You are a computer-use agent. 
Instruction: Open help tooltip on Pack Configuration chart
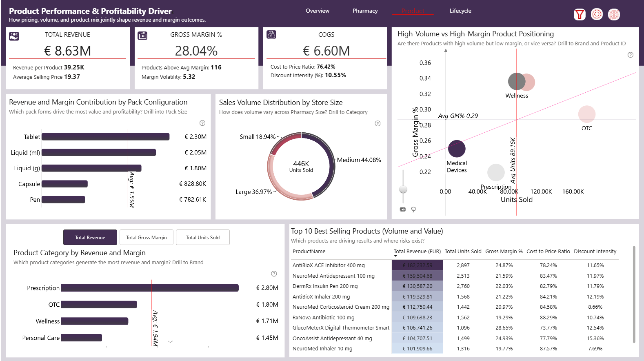tap(202, 123)
